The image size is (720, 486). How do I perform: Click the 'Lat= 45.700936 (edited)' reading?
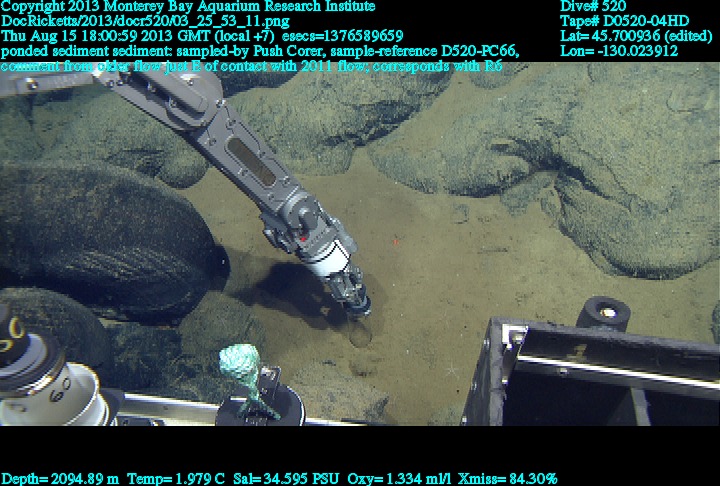click(x=636, y=36)
